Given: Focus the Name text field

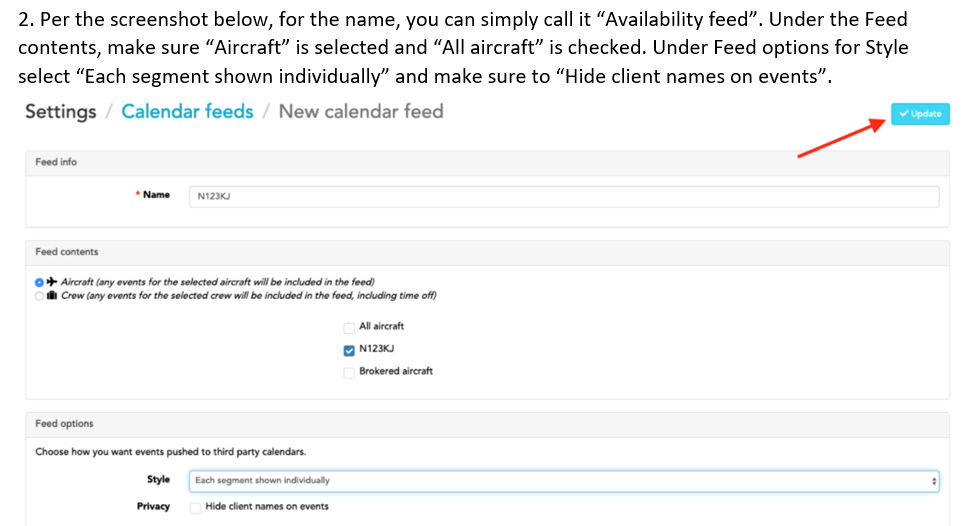Looking at the screenshot, I should click(564, 196).
